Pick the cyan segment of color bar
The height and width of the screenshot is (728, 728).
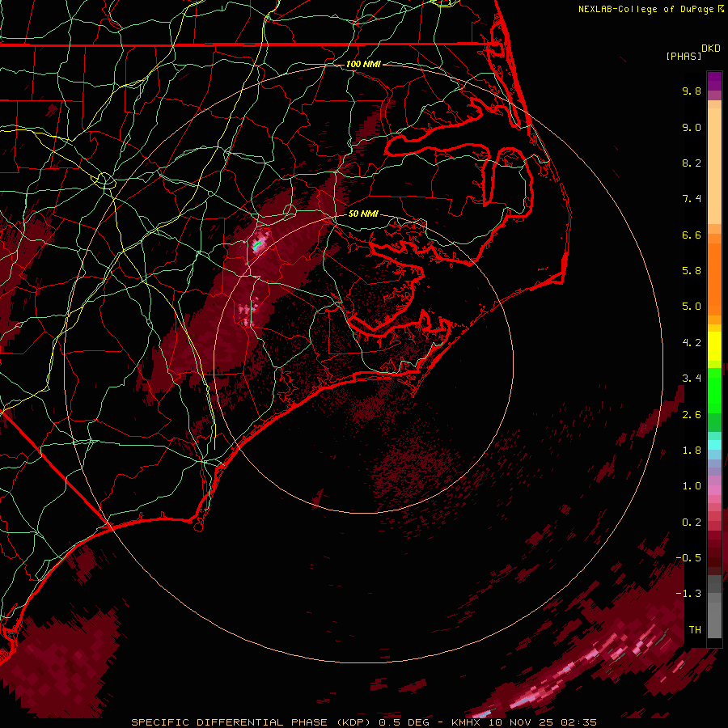pyautogui.click(x=714, y=445)
